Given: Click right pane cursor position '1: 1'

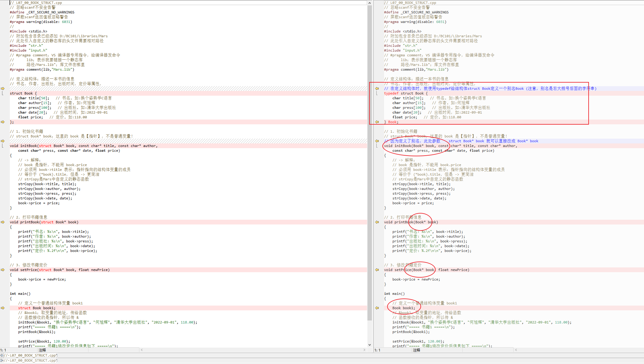Looking at the screenshot, I should point(378,350).
